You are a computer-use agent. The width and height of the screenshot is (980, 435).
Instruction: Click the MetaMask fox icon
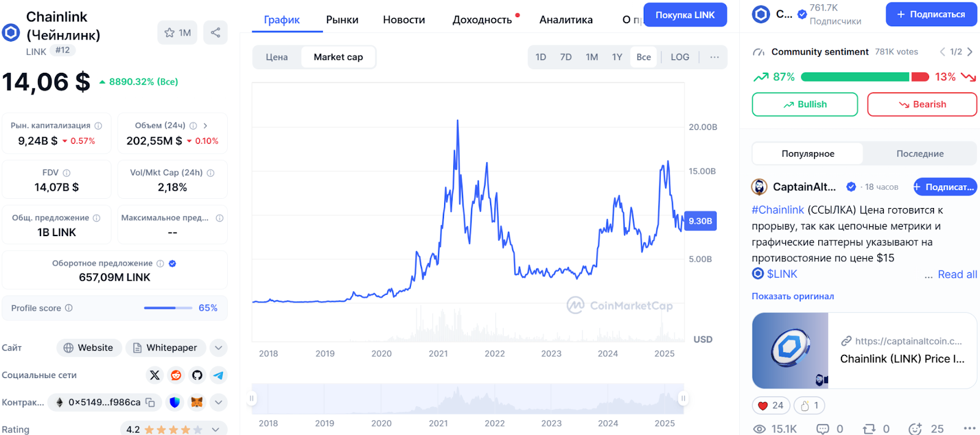pos(197,403)
